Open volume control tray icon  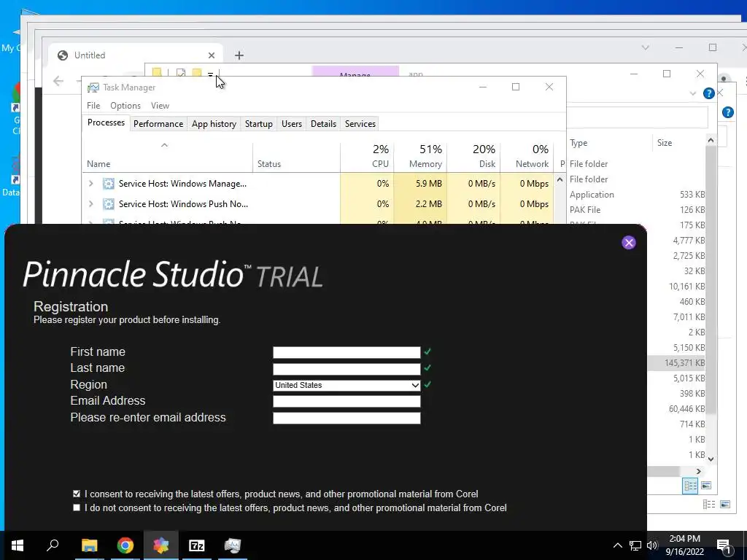652,545
